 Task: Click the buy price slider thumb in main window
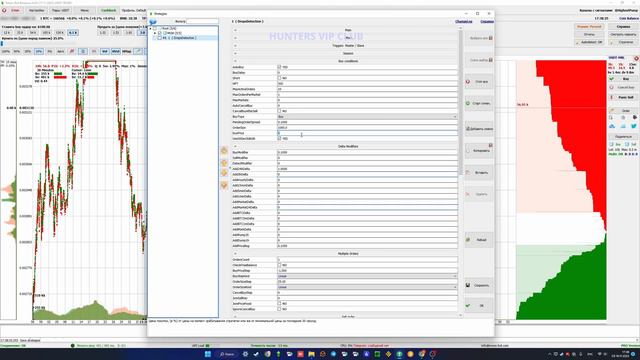(2, 43)
